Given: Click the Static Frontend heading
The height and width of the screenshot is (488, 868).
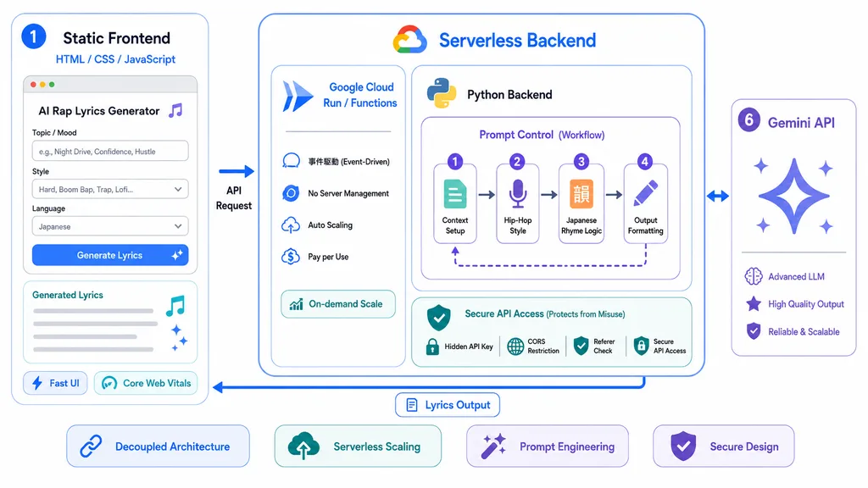Looking at the screenshot, I should (116, 37).
